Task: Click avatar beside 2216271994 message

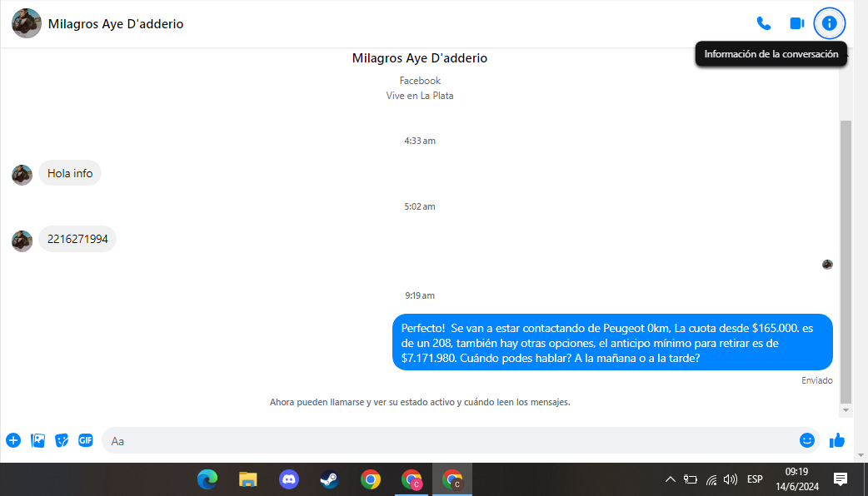Action: point(22,241)
